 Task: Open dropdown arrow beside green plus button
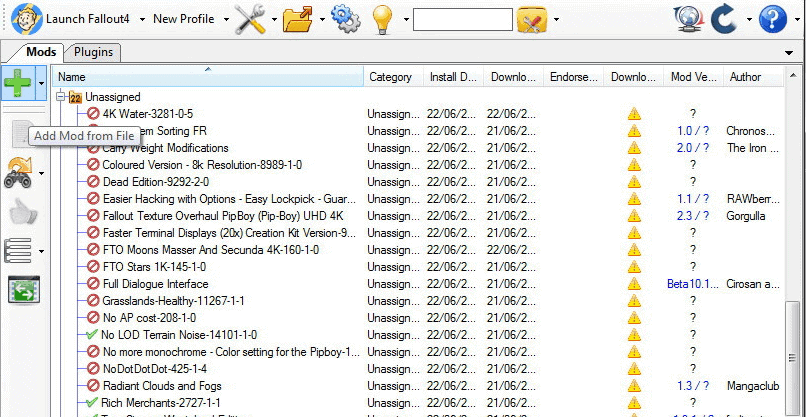point(41,83)
